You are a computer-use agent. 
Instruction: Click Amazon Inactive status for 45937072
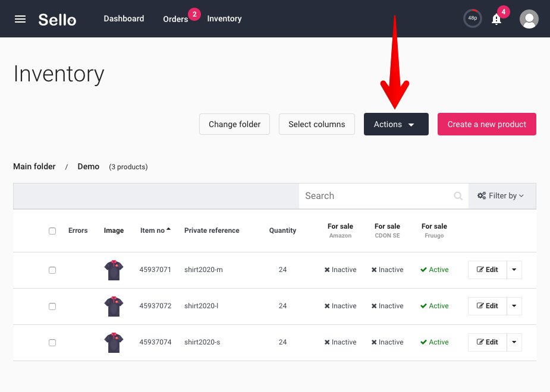(340, 306)
